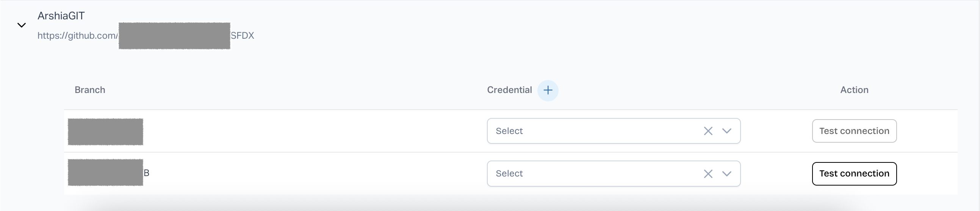Image resolution: width=980 pixels, height=211 pixels.
Task: Click the ArshiaGIT repository name
Action: point(61,16)
